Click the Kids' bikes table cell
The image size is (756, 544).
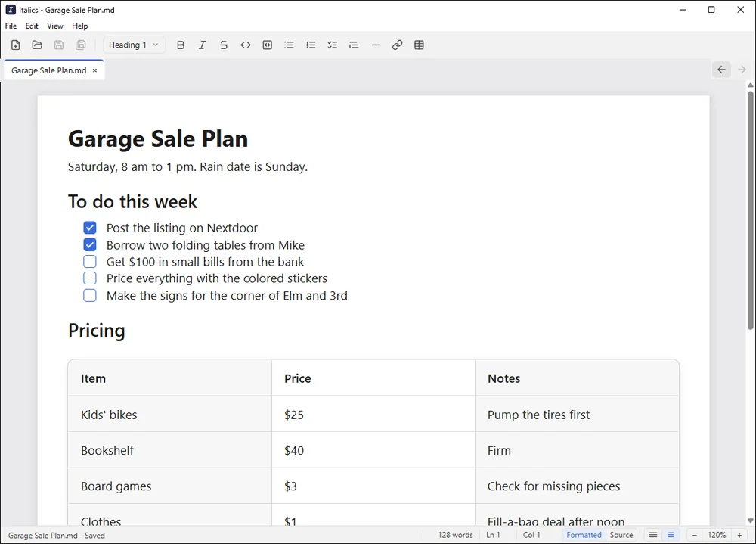[x=170, y=415]
